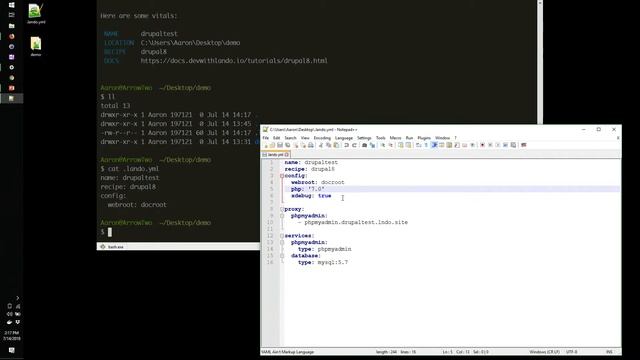640x360 pixels.
Task: Open docs.devwithlando.io drupal8 link in terminal
Action: coord(234,61)
